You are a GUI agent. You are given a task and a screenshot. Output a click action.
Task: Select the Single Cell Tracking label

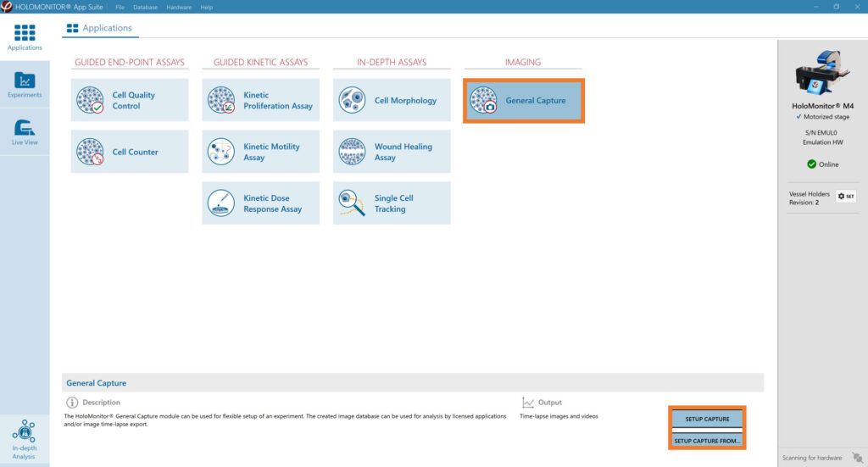click(x=393, y=203)
